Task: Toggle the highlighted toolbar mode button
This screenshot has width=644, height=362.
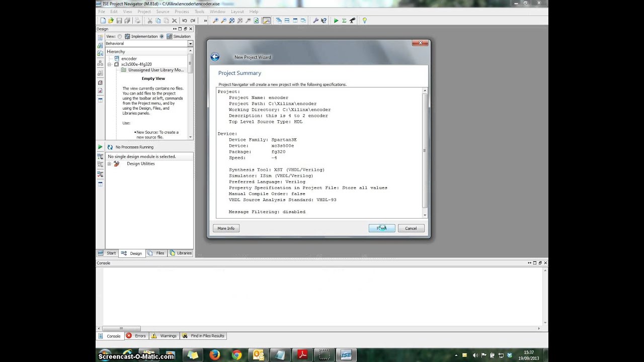Action: [x=267, y=21]
